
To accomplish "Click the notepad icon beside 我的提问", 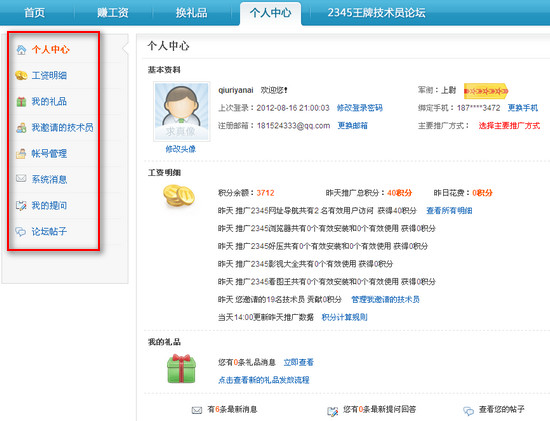I will click(21, 206).
